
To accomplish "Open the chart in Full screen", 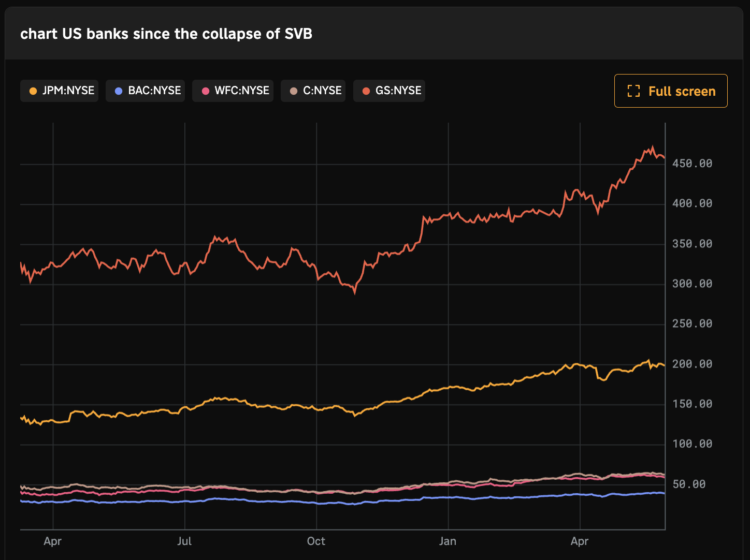I will click(x=671, y=91).
